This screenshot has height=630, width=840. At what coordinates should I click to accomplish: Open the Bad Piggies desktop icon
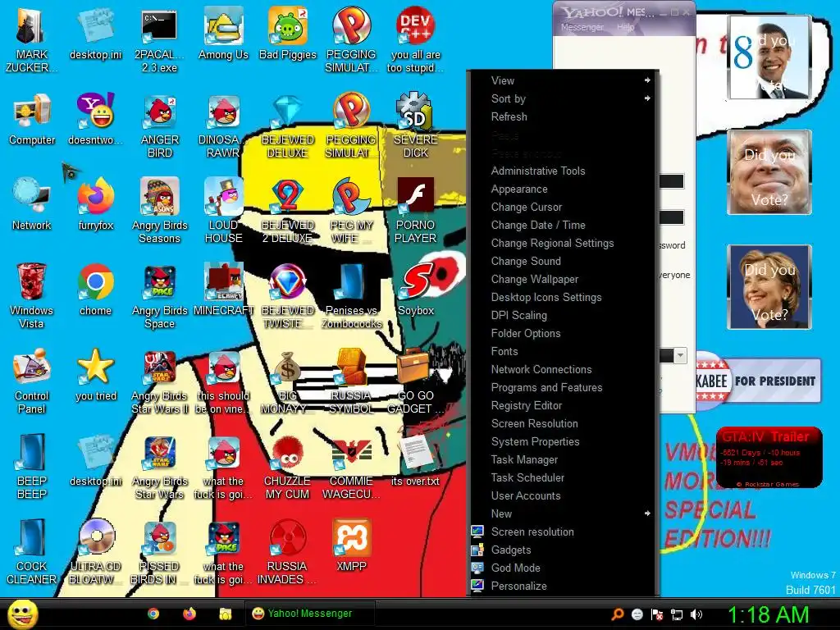point(288,32)
